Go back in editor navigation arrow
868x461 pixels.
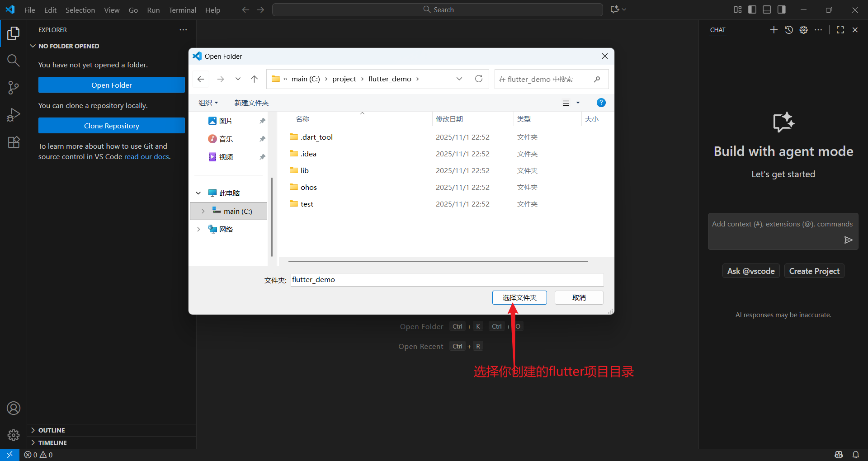pyautogui.click(x=245, y=9)
